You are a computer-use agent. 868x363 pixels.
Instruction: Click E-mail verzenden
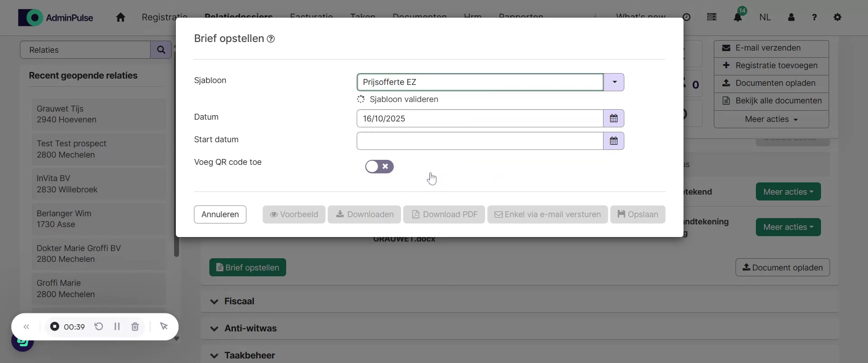coord(771,48)
